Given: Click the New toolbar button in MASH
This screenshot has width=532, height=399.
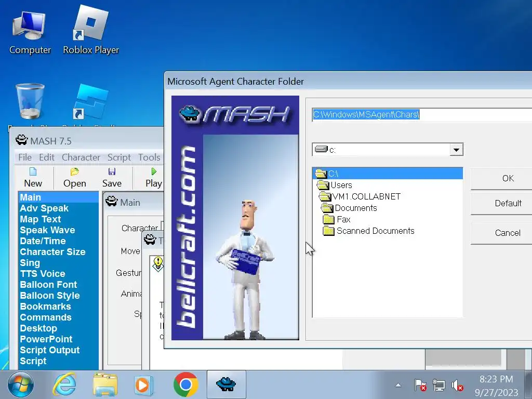Looking at the screenshot, I should pyautogui.click(x=33, y=178).
